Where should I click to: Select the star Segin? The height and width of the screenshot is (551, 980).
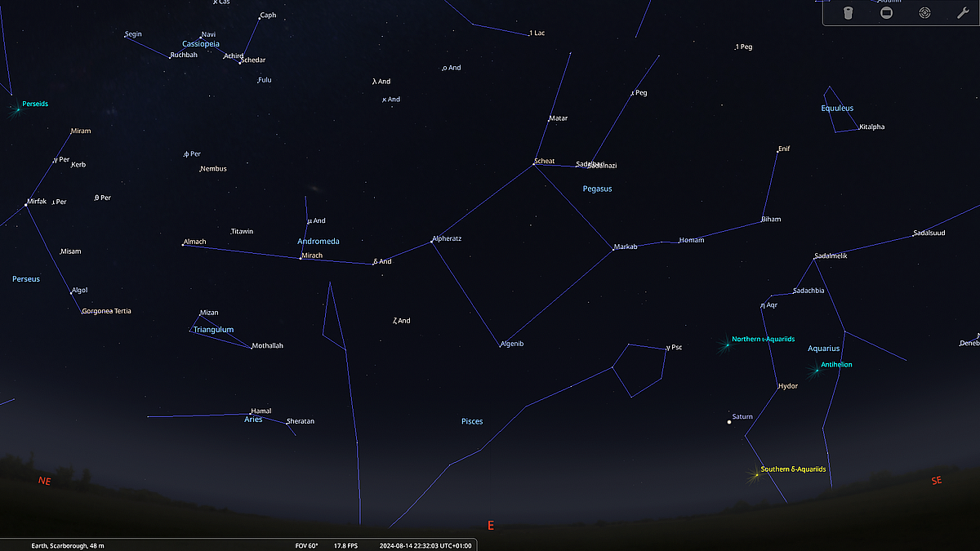(125, 36)
